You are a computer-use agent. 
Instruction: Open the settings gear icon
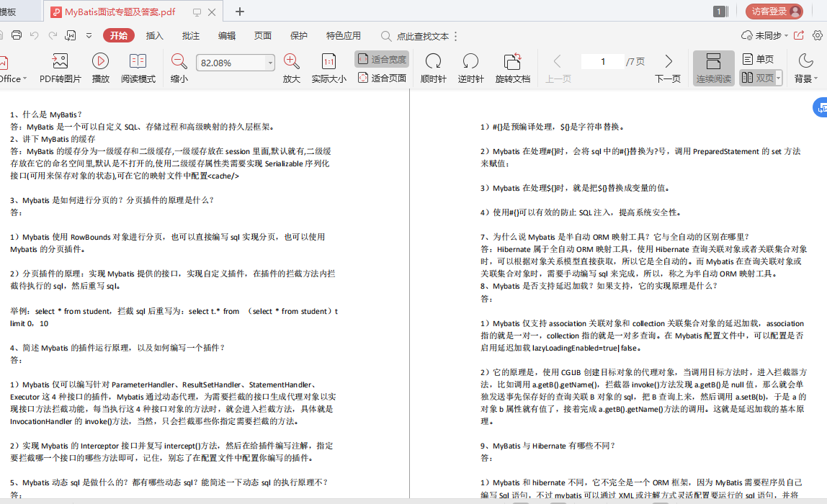818,35
